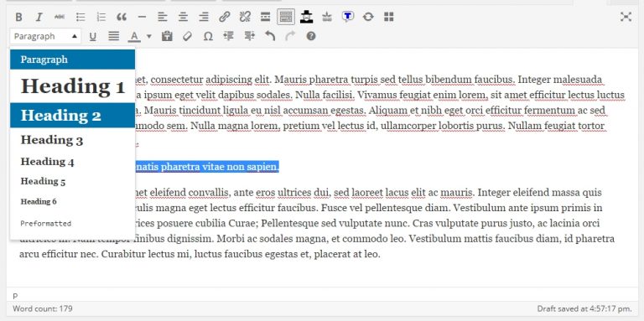This screenshot has height=321, width=644.
Task: Apply the text color button
Action: click(134, 37)
